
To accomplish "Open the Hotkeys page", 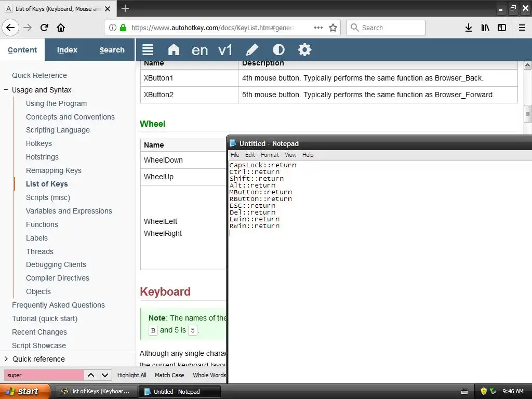I will point(38,143).
